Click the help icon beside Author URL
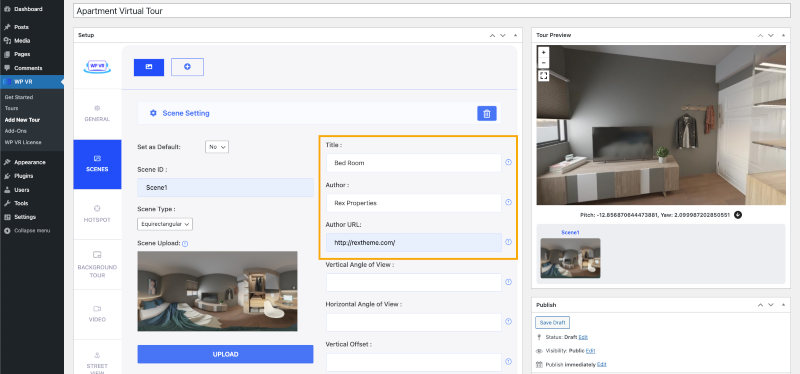The image size is (800, 374). click(508, 242)
